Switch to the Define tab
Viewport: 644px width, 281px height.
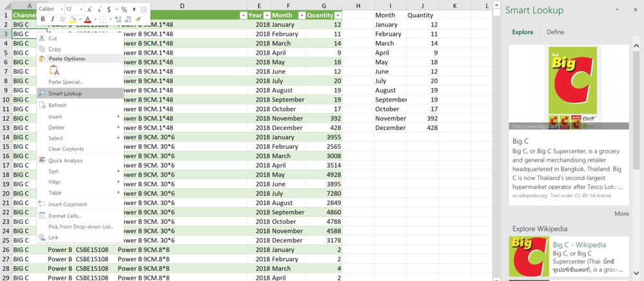(x=555, y=32)
